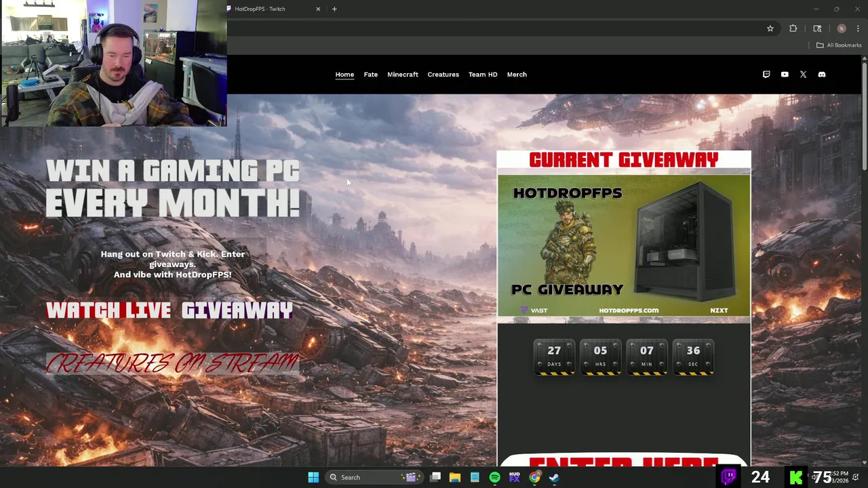Screen dimensions: 868x488
Task: Open the Merch nav item
Action: 517,75
